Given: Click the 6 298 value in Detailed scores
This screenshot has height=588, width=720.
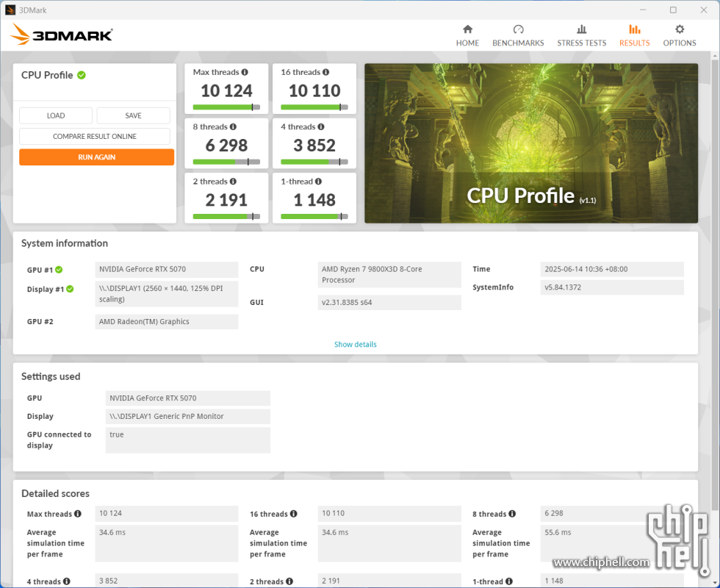Looking at the screenshot, I should pyautogui.click(x=612, y=514).
